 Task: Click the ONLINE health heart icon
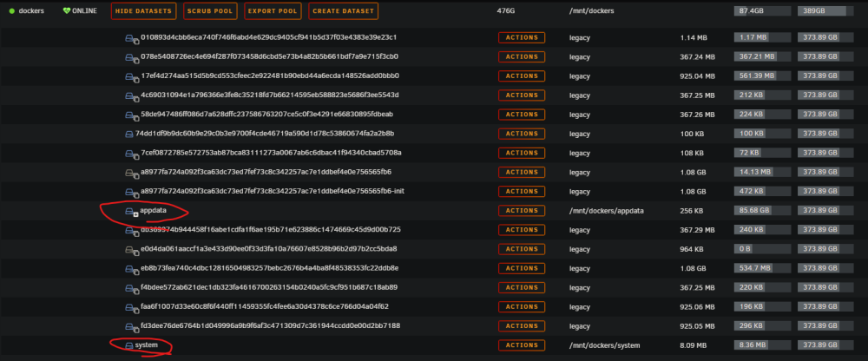[68, 10]
